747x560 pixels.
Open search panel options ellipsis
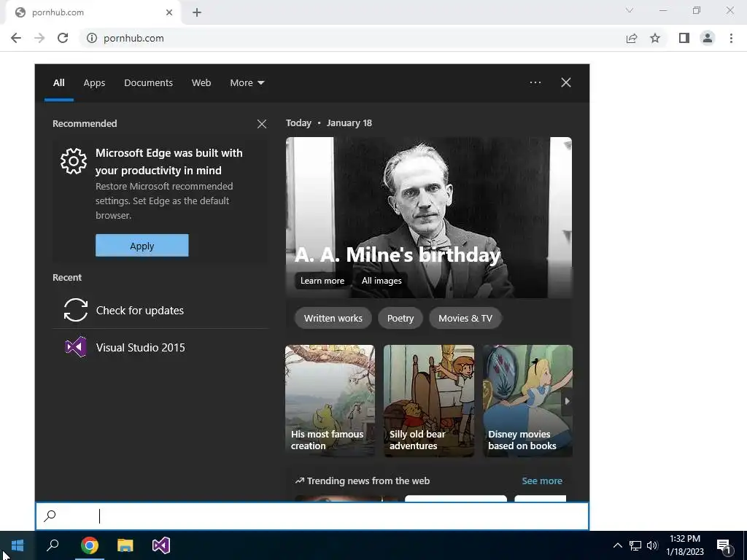(x=535, y=82)
